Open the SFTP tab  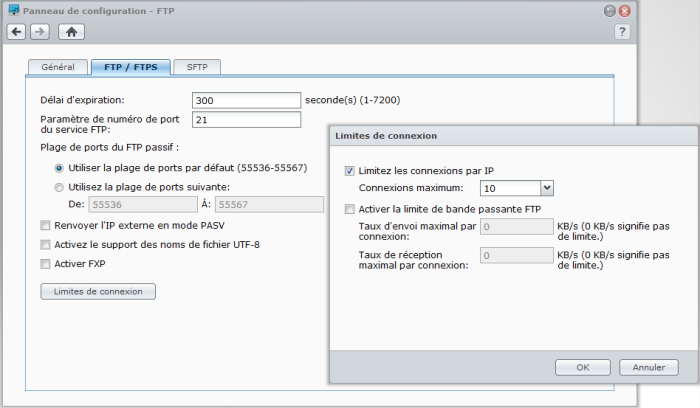[x=196, y=67]
